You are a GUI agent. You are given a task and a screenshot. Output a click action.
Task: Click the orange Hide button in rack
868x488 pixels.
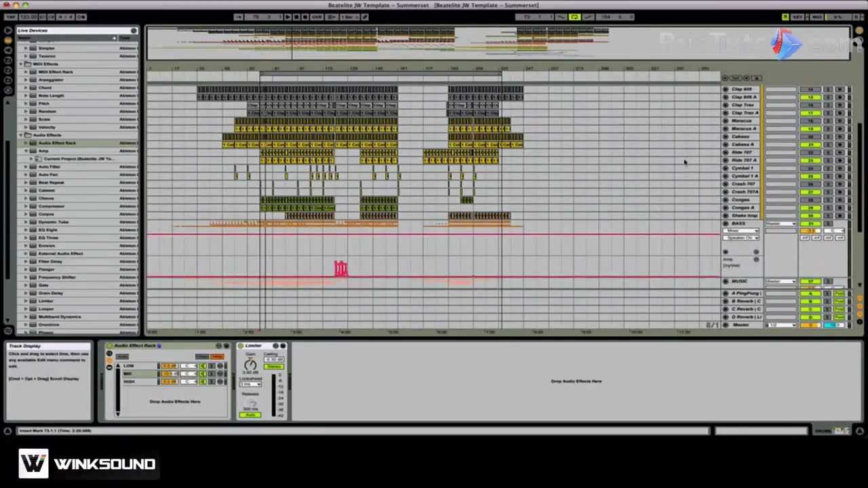(x=217, y=357)
